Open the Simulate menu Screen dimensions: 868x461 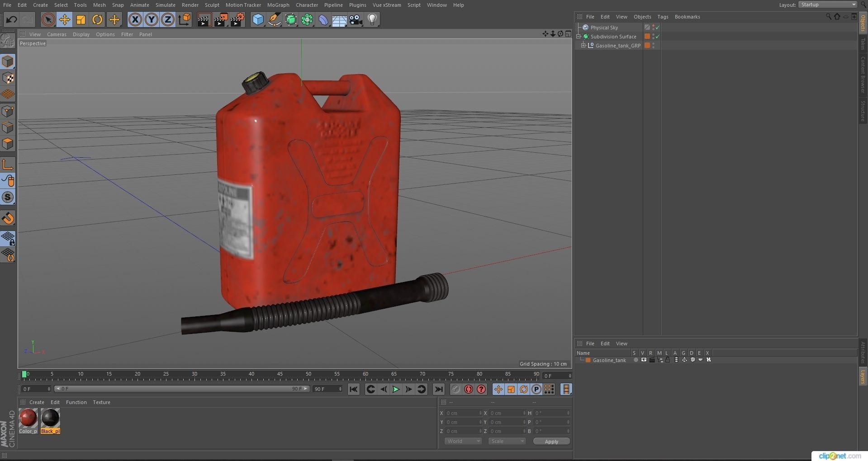[165, 5]
